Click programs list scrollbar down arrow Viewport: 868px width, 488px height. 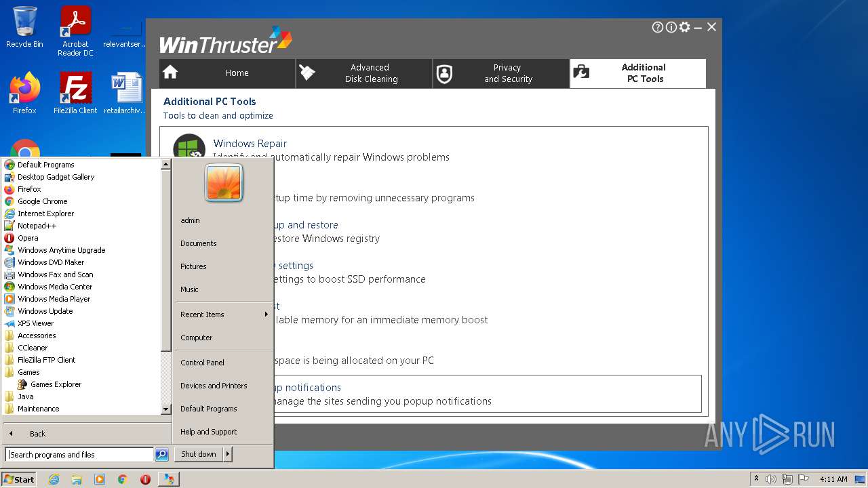click(x=165, y=409)
